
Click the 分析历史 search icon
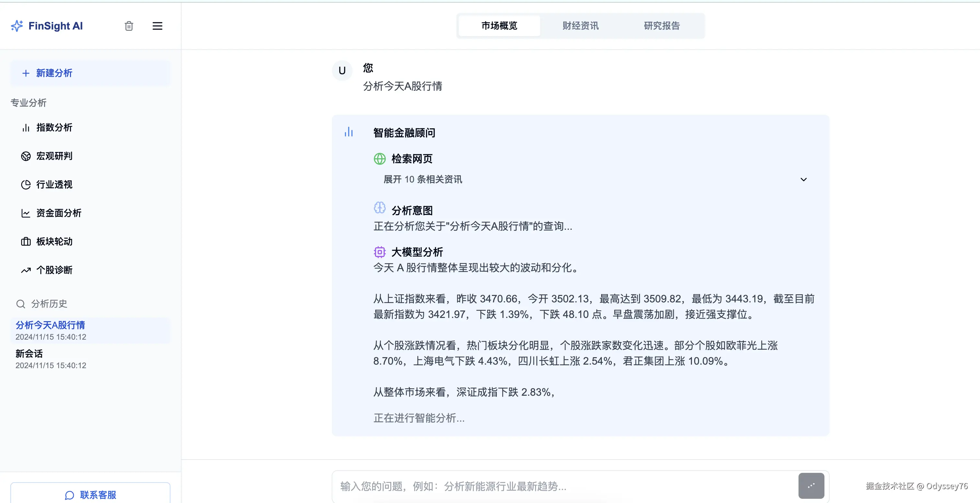pos(20,304)
